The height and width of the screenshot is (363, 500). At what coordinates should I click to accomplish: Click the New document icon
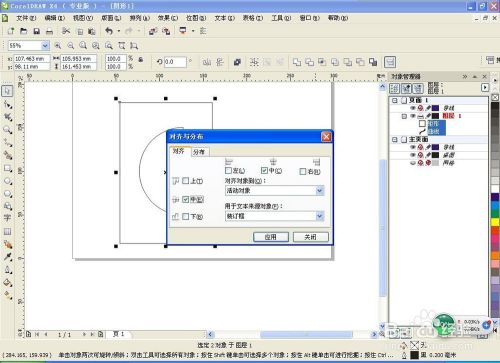(x=11, y=31)
